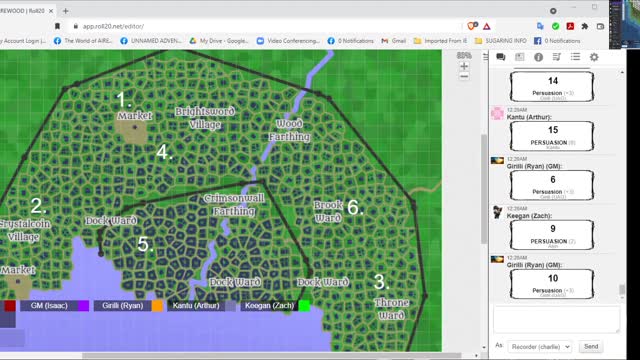Viewport: 640px width, 360px height.
Task: Open the 'As' speaker dropdown Recorder (charlie)
Action: [540, 347]
